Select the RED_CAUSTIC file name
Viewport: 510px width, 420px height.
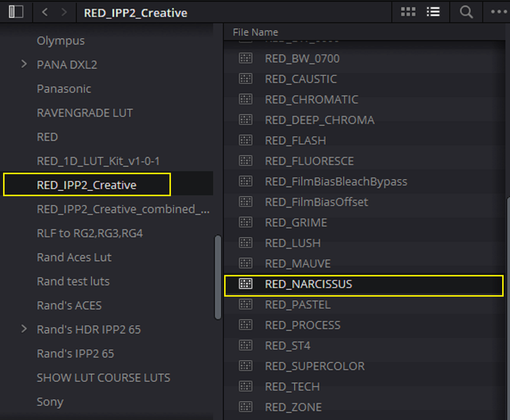click(301, 79)
